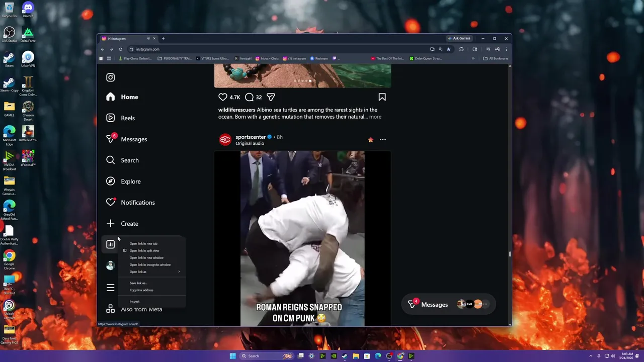Open 'Inbox • Chats' bookmark
The image size is (644, 362).
point(267,58)
